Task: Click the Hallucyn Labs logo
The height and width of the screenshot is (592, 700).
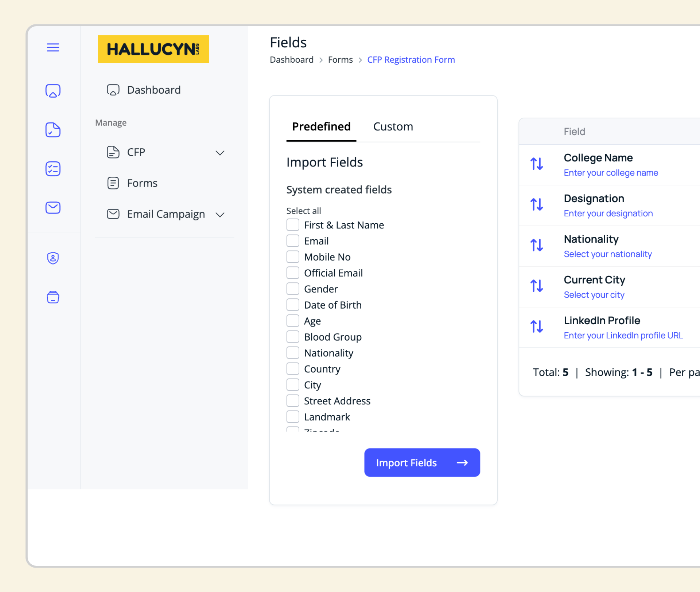Action: click(153, 49)
